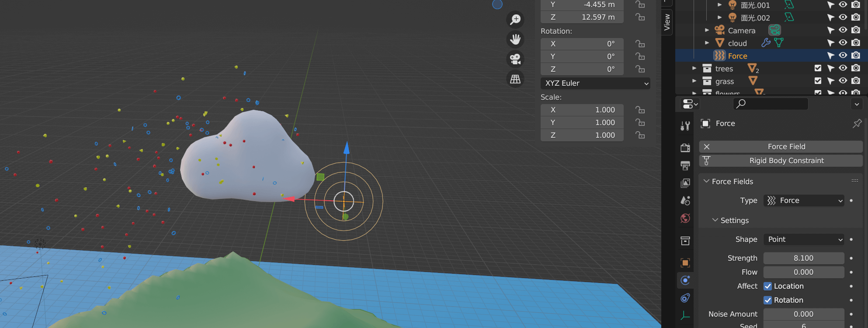Open the Output properties tab (printer icon)
The image size is (868, 328).
coord(685,165)
